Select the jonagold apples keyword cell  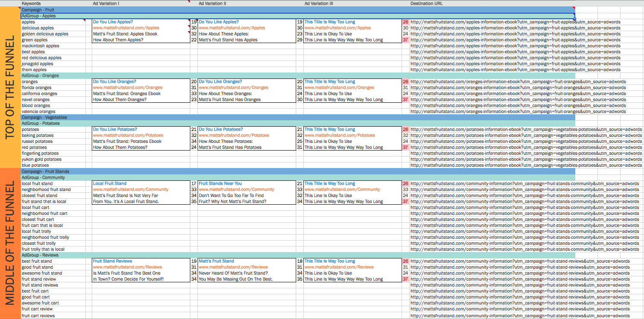tap(53, 64)
